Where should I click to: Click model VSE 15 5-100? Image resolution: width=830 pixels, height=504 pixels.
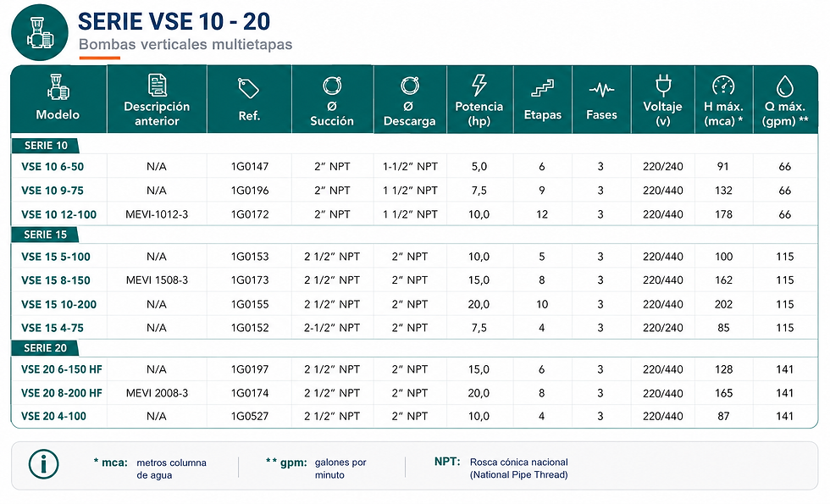(x=56, y=257)
